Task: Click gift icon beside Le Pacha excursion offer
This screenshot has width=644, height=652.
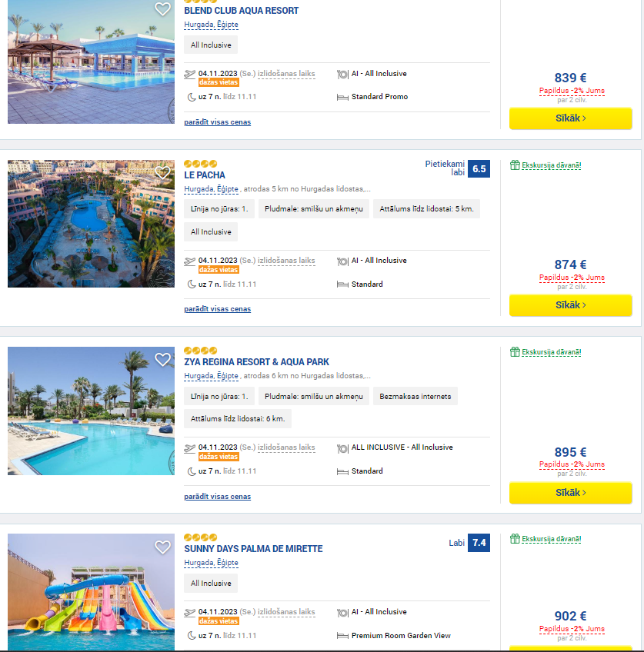Action: click(515, 165)
